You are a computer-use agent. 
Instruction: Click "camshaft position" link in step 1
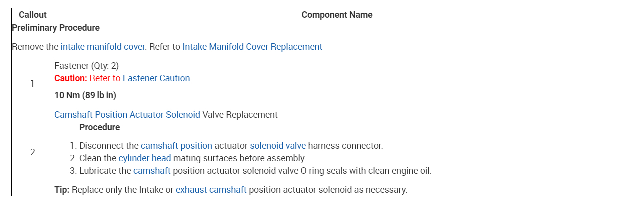click(x=176, y=146)
